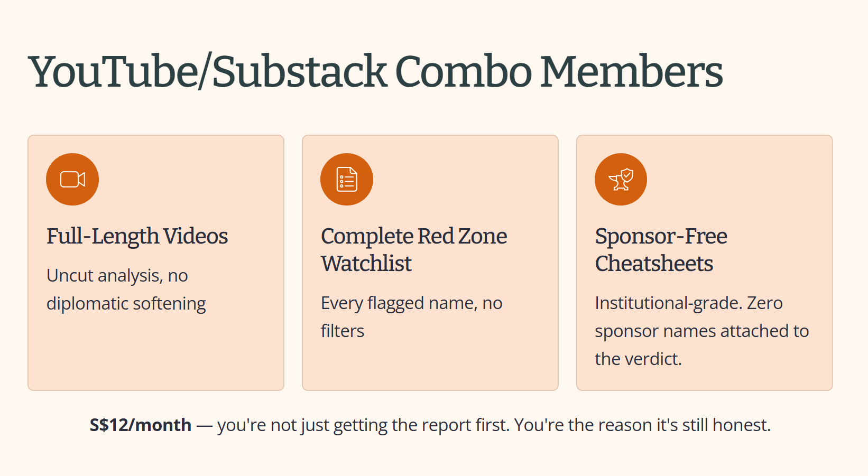Click the 'Institutional-grade. Zero sponsor names' description
This screenshot has width=868, height=476.
pos(701,331)
